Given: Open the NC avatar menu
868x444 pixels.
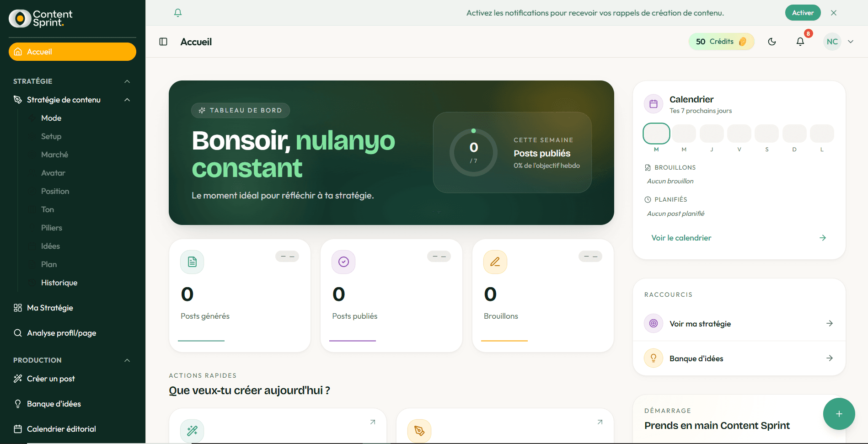Looking at the screenshot, I should (x=832, y=42).
